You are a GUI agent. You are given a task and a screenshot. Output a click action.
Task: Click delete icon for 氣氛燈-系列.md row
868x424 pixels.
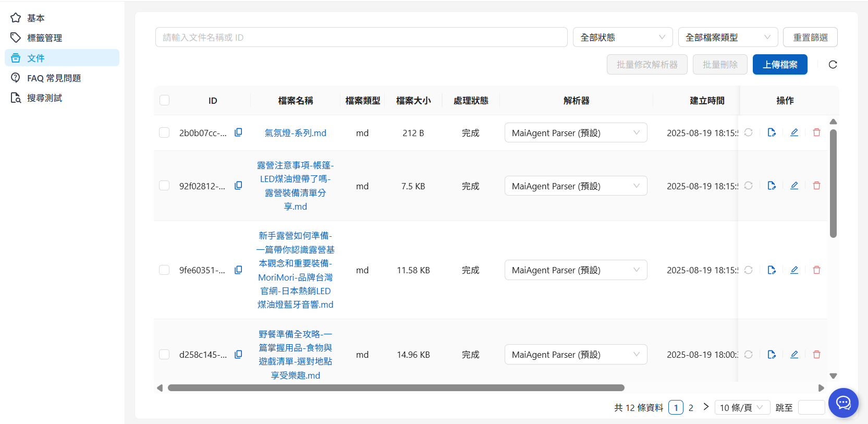coord(816,132)
